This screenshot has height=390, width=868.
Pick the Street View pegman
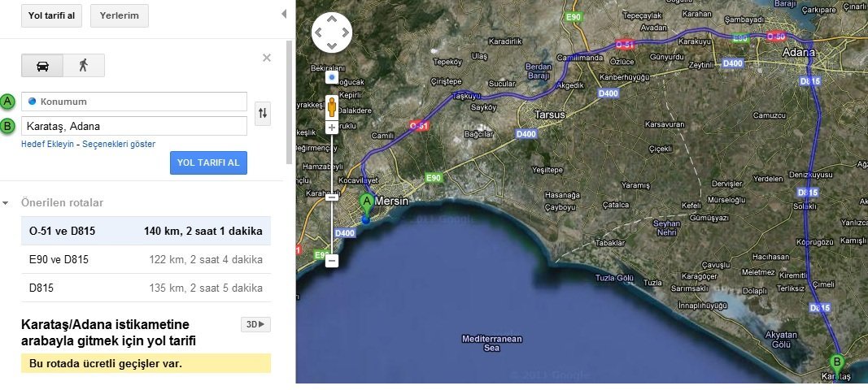332,106
